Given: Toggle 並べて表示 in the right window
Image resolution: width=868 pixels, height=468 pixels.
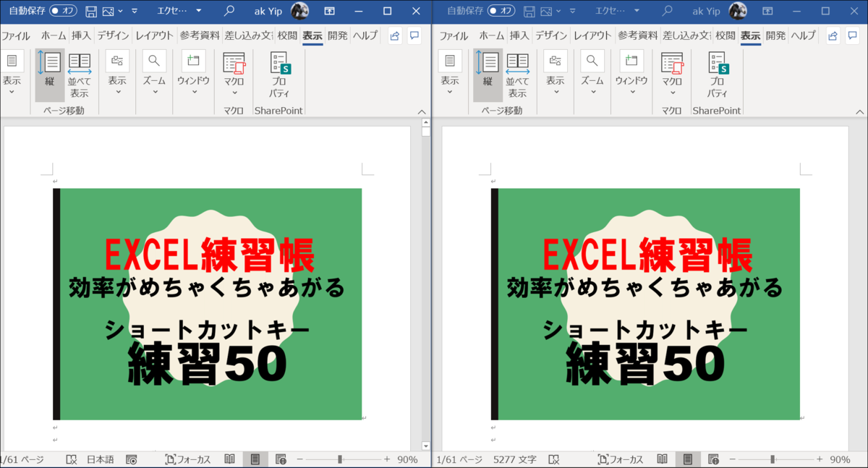Looking at the screenshot, I should tap(517, 75).
